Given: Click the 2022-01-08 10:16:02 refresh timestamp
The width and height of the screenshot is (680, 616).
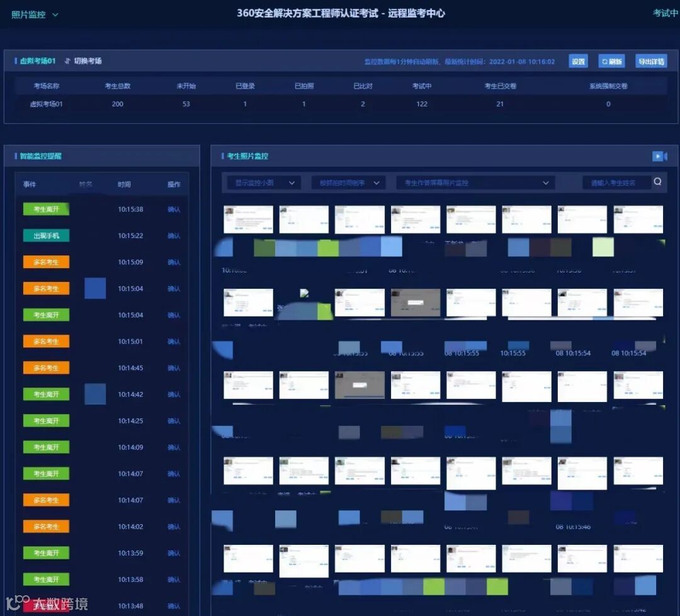Looking at the screenshot, I should pyautogui.click(x=522, y=62).
